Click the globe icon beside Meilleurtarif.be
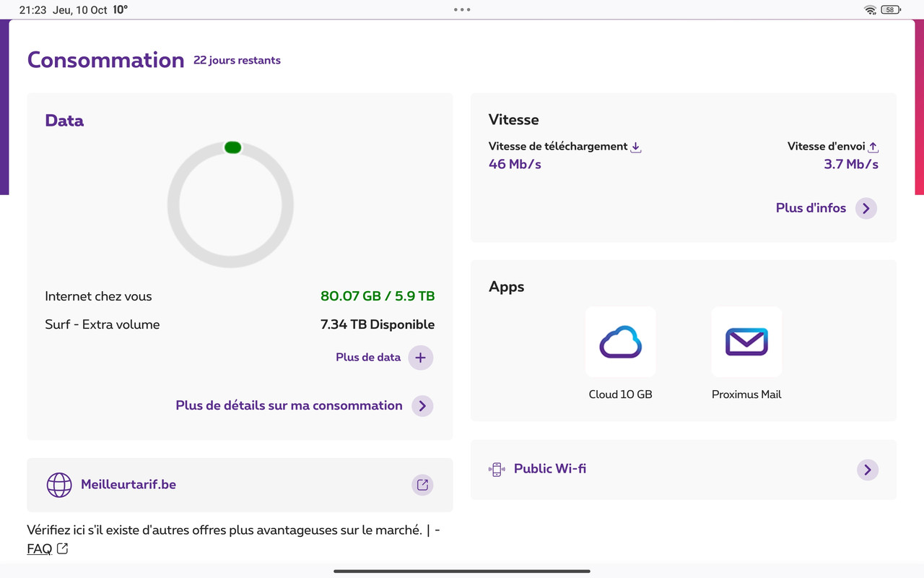The image size is (924, 578). pyautogui.click(x=59, y=485)
